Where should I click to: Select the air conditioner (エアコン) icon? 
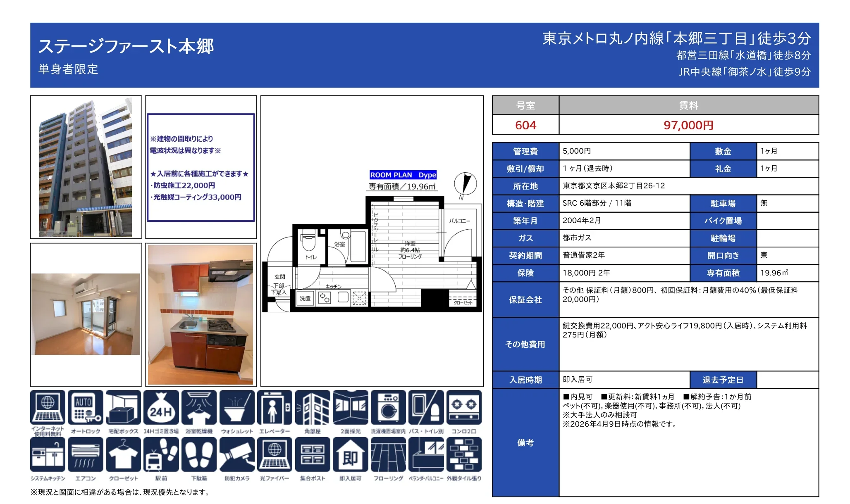85,454
